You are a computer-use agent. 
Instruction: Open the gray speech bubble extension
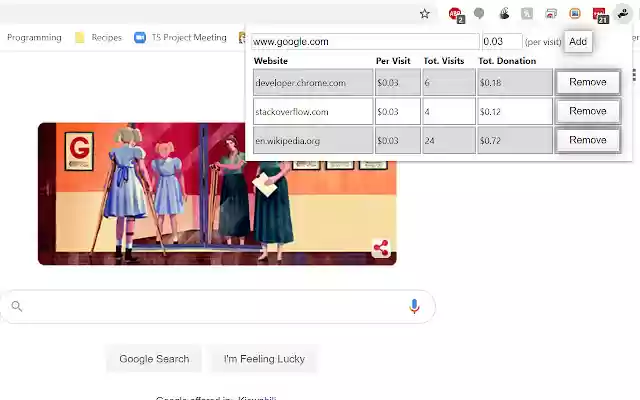point(479,14)
